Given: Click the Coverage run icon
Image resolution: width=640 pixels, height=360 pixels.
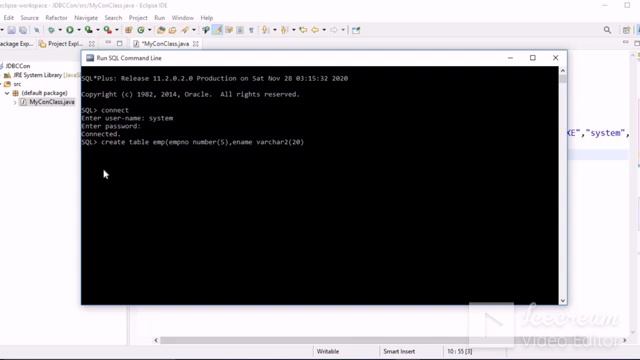Looking at the screenshot, I should pyautogui.click(x=88, y=30).
